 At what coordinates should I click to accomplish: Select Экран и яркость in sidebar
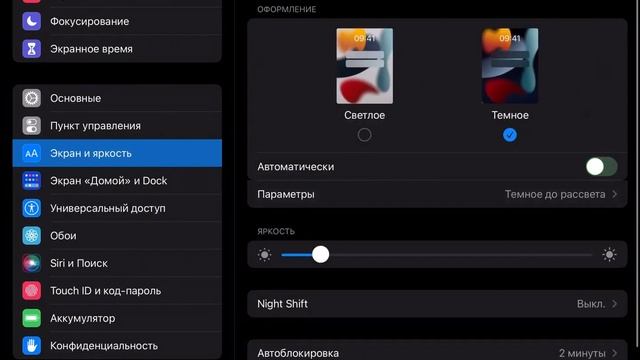point(118,153)
